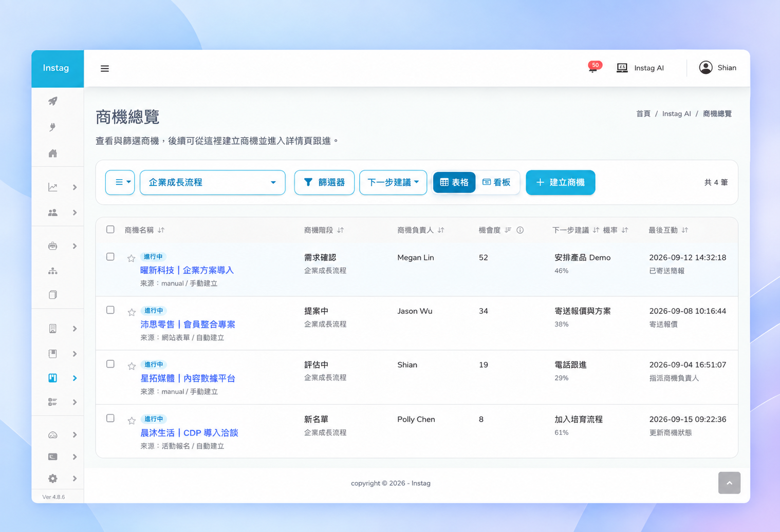Check the 曜新科技 row checkbox
780x532 pixels.
tap(110, 256)
